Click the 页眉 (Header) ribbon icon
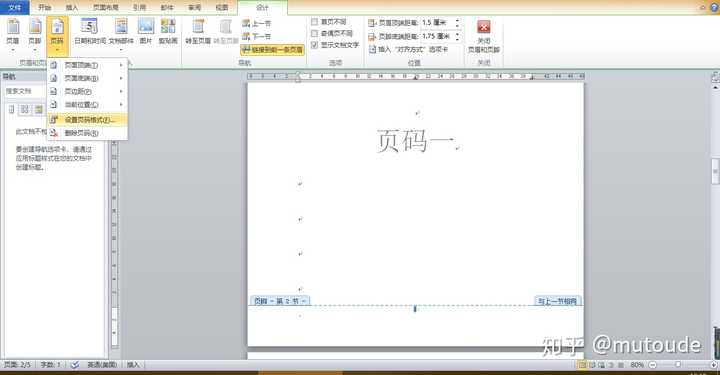Screen dimensions: 720x375 pos(13,34)
